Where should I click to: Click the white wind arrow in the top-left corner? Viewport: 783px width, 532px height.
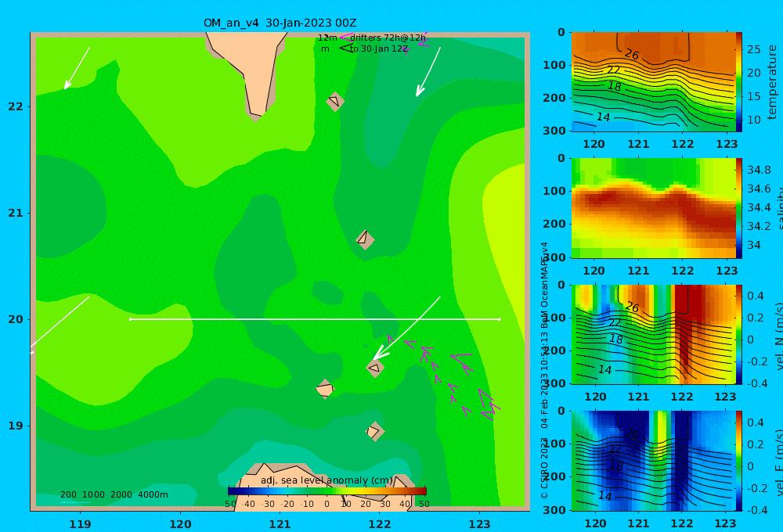(x=77, y=68)
